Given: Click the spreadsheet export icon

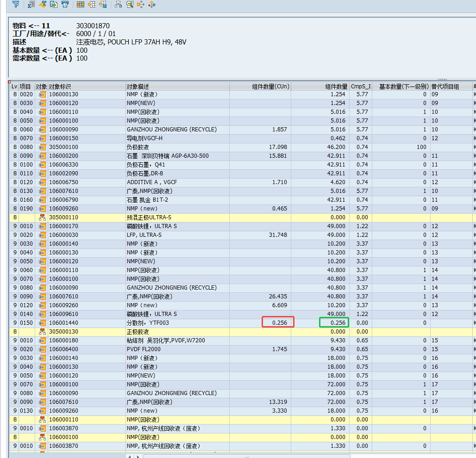Looking at the screenshot, I should tap(31, 4).
